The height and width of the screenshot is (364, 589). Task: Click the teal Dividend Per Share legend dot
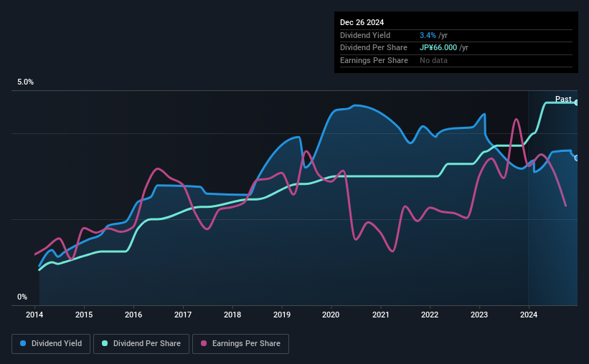click(105, 343)
